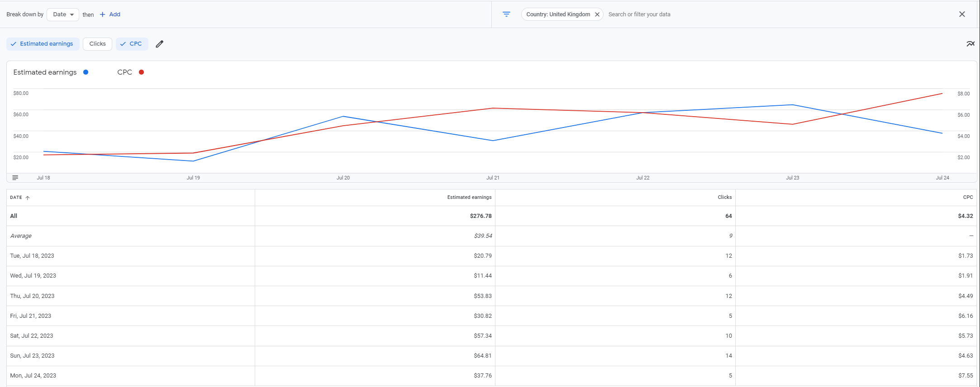Image resolution: width=980 pixels, height=387 pixels.
Task: Enable the Clicks metric chip
Action: pos(97,44)
